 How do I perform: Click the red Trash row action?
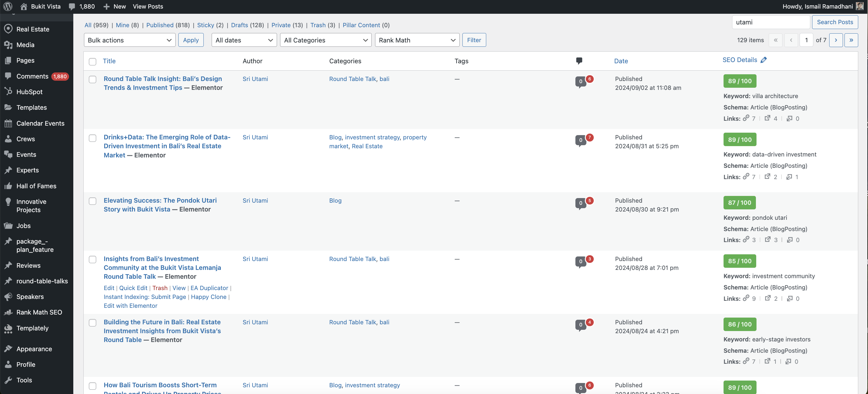tap(160, 288)
